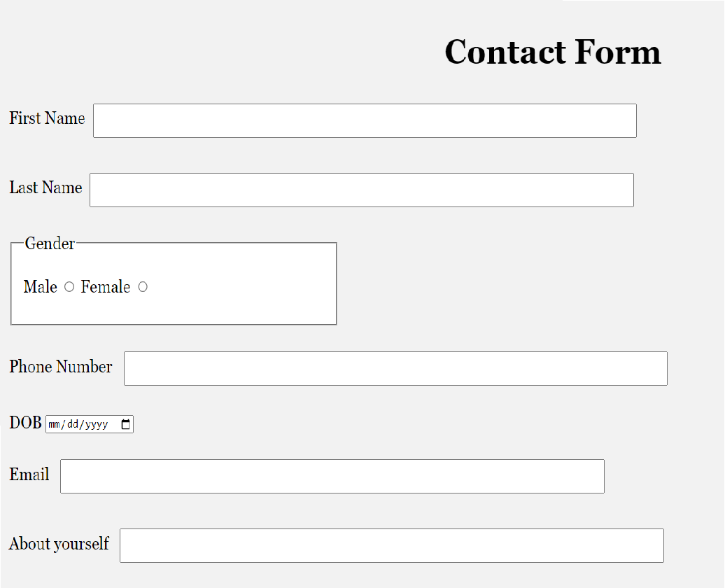The image size is (725, 588).
Task: Open the DOB calendar picker icon
Action: (125, 424)
